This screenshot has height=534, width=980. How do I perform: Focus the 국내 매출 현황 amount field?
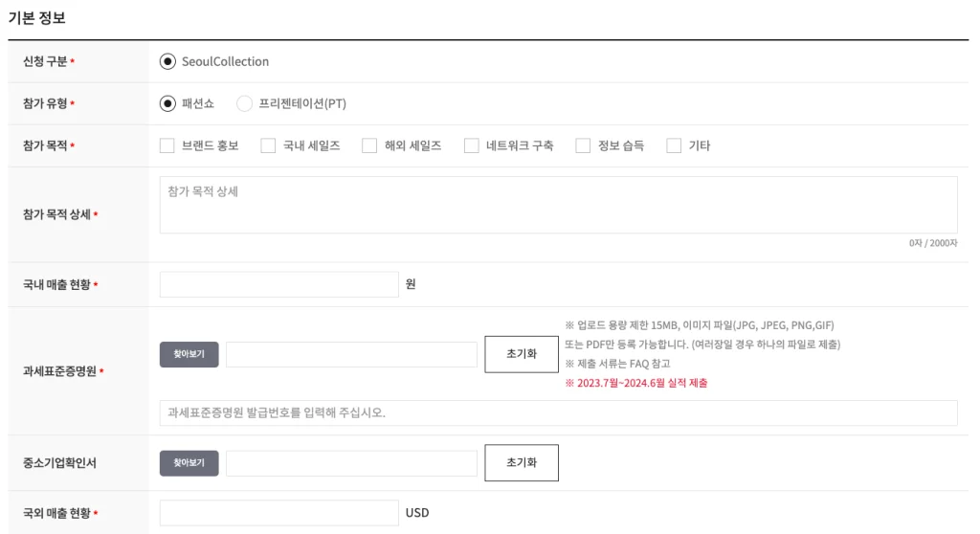tap(278, 284)
